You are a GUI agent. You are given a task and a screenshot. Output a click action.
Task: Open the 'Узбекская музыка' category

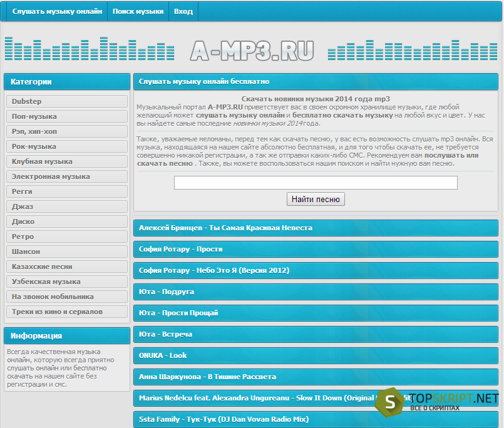(x=67, y=282)
